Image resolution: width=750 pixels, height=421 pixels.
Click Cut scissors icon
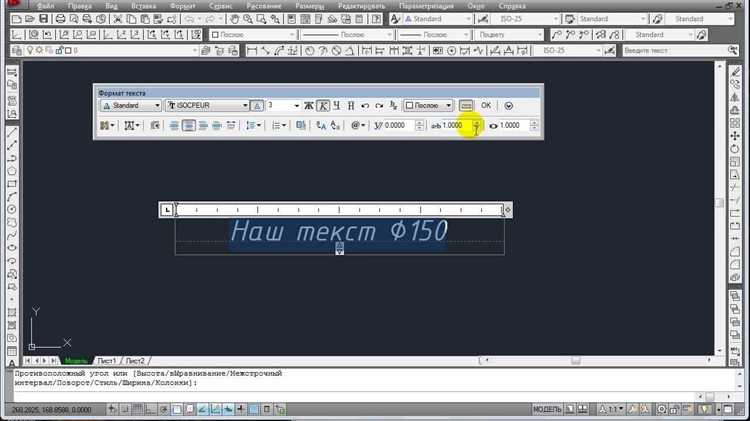tap(118, 19)
